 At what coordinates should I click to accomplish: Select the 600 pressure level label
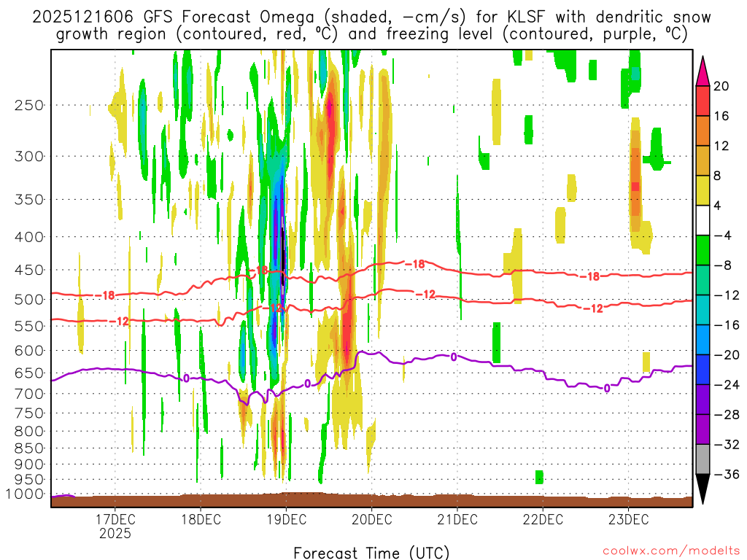29,351
